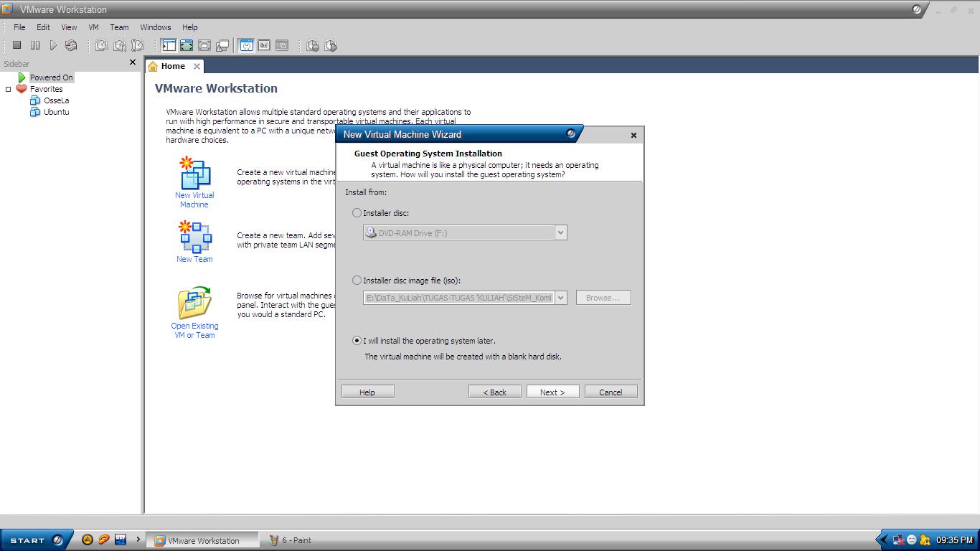The height and width of the screenshot is (551, 980).
Task: Click the first orange quick launch icon
Action: (x=88, y=540)
